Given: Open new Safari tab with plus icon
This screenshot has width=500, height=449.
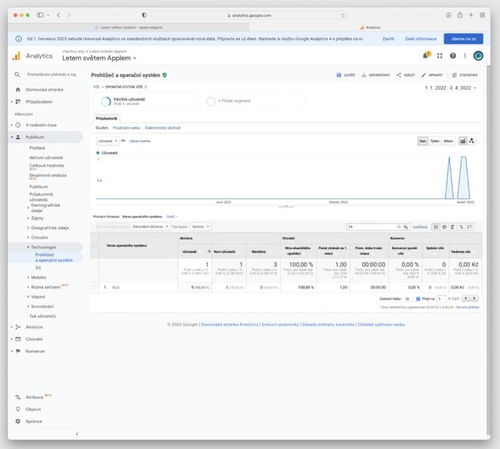Looking at the screenshot, I should [471, 15].
